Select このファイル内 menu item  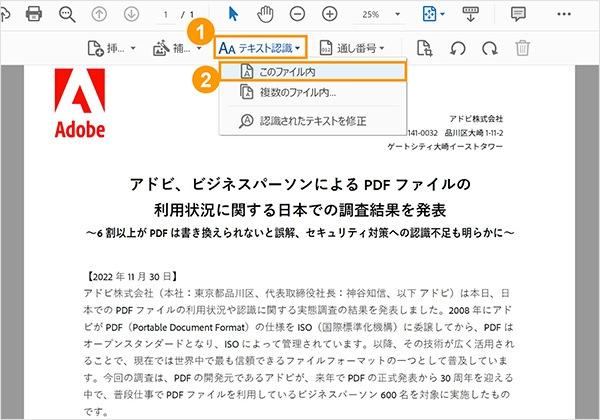tap(313, 72)
